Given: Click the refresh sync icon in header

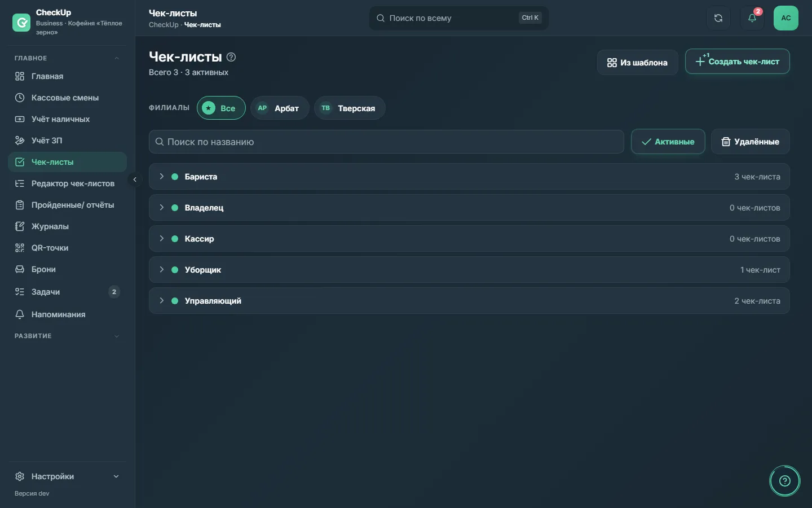Looking at the screenshot, I should [x=718, y=18].
